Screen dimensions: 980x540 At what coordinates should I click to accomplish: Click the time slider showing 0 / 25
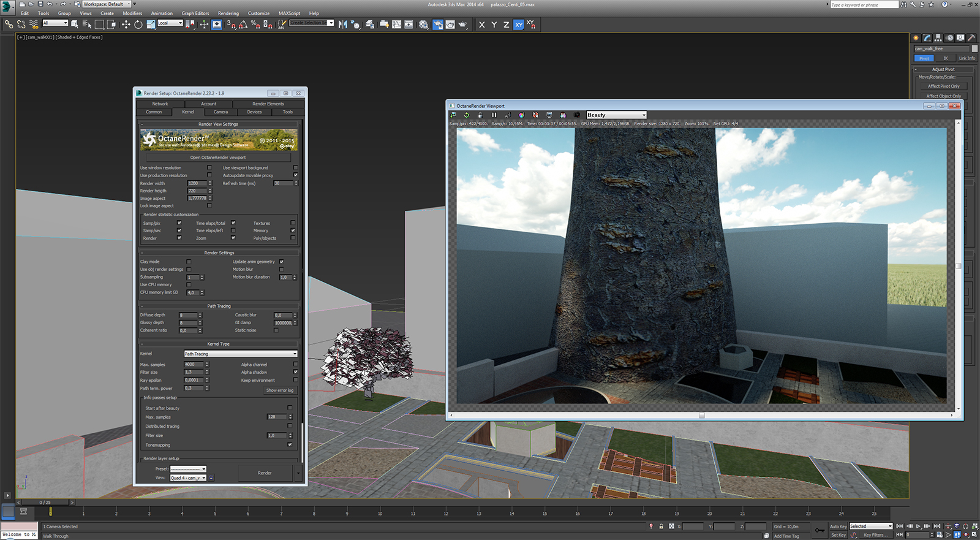point(45,503)
